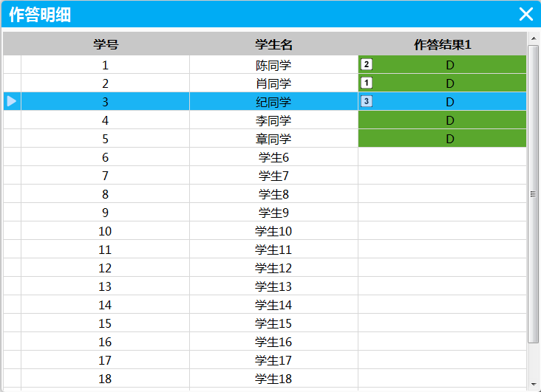Select the 学生13 name cell

pyautogui.click(x=273, y=286)
